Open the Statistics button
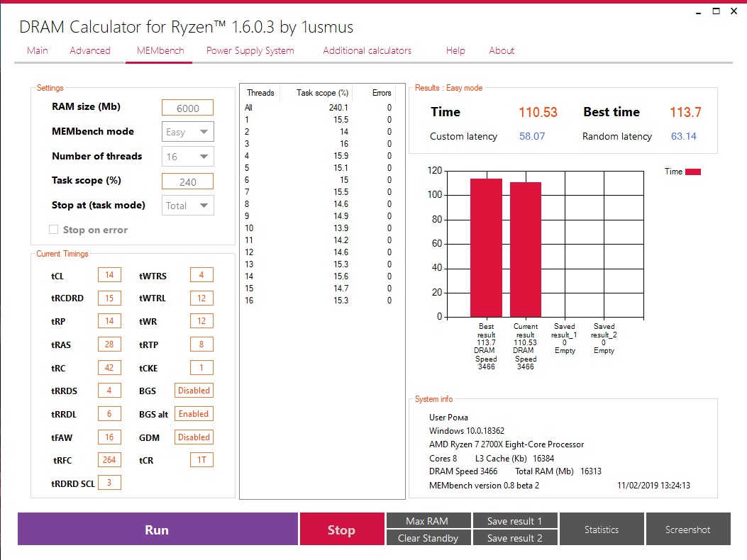Image resolution: width=747 pixels, height=560 pixels. tap(602, 529)
